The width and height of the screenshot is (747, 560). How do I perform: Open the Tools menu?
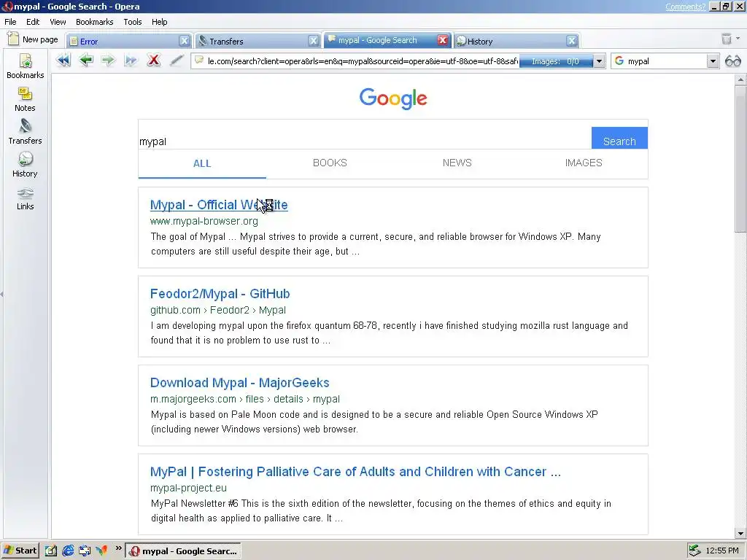[x=133, y=22]
